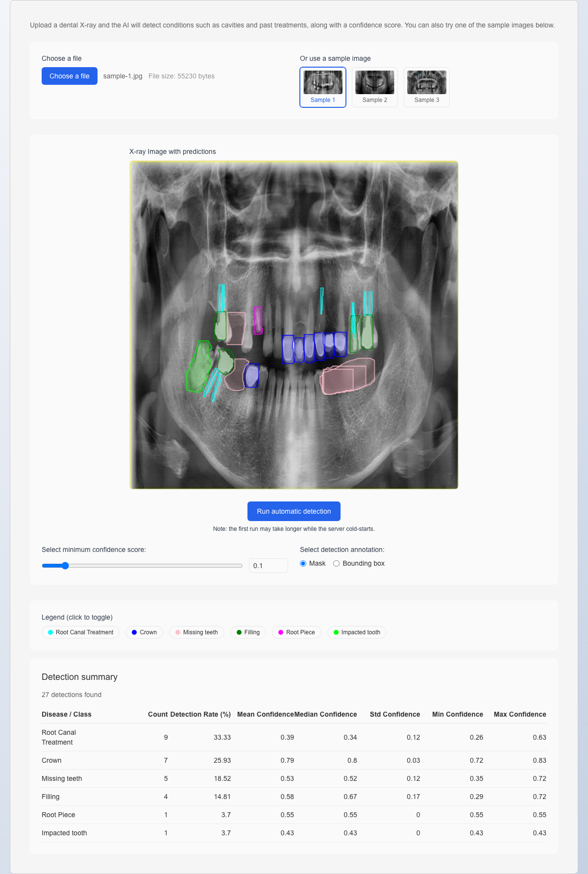This screenshot has height=874, width=588.
Task: Toggle the Root Piece legend chip
Action: [x=296, y=632]
